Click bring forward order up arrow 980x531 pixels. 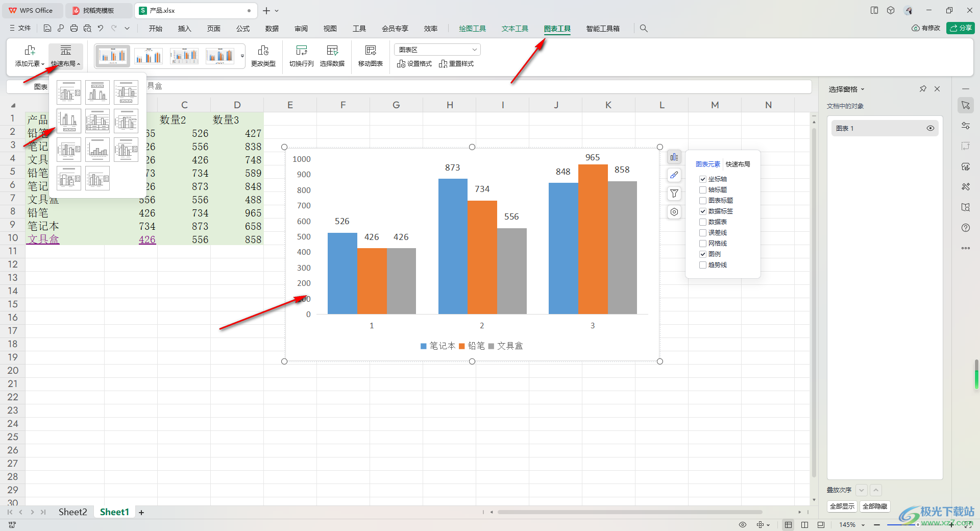pos(876,490)
